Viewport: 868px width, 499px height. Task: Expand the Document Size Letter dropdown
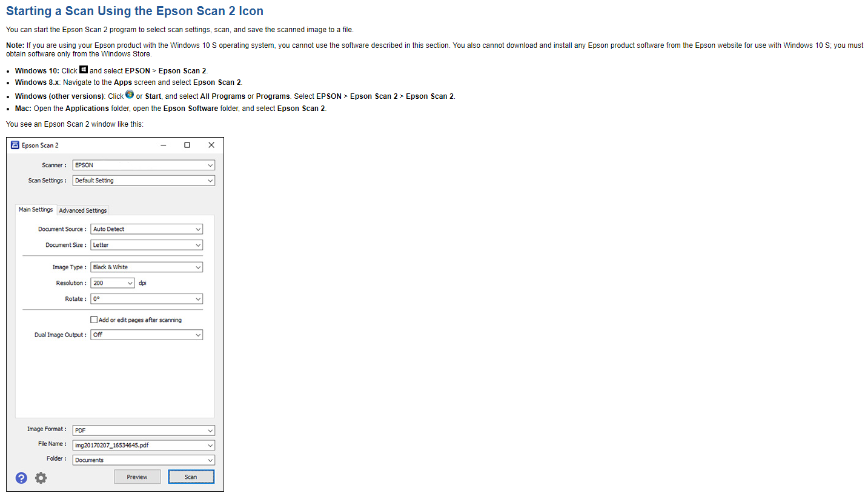pos(147,245)
